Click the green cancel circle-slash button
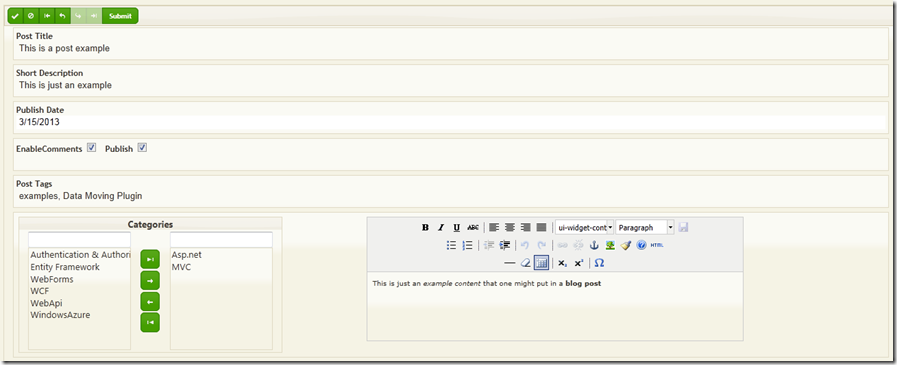 [x=31, y=16]
